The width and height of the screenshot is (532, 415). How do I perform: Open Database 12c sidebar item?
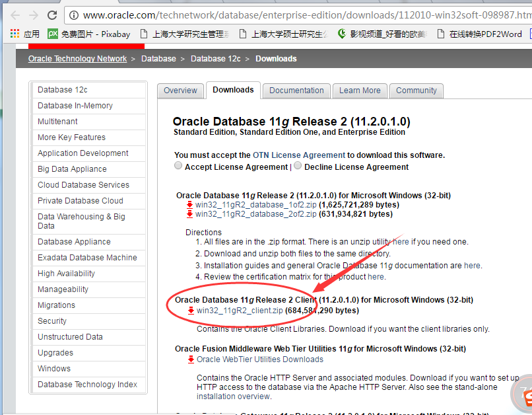click(x=89, y=90)
